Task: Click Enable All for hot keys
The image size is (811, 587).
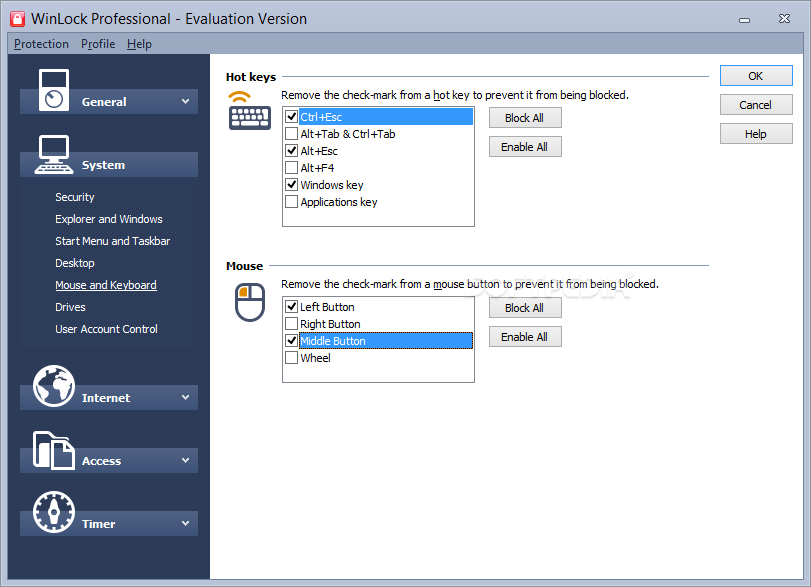Action: tap(525, 147)
